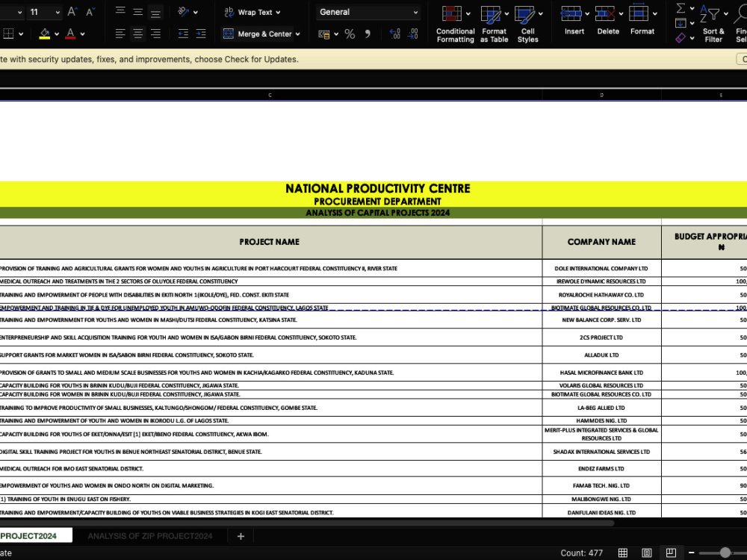The width and height of the screenshot is (747, 560).
Task: Open ANALYSIS OF ZIP PROJECT2024 sheet tab
Action: 150,535
